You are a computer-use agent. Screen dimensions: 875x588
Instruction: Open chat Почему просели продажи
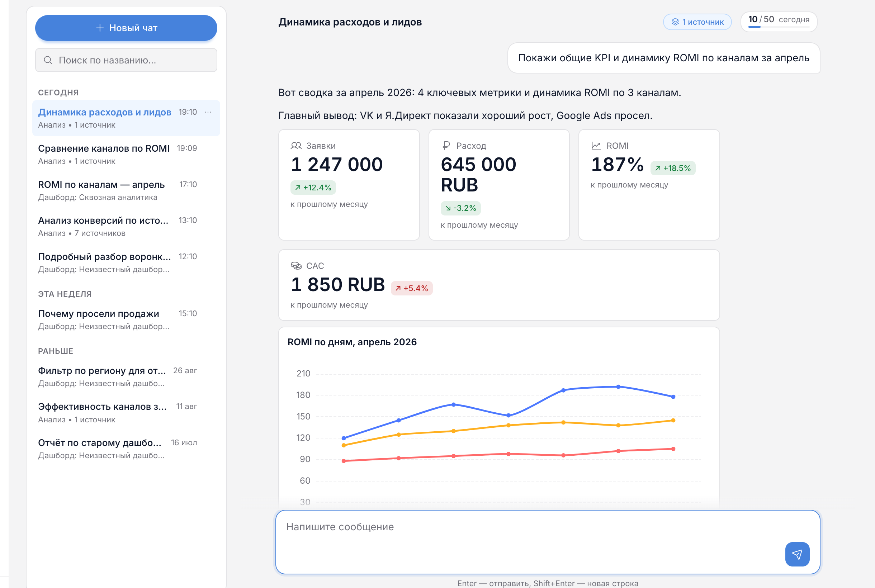[x=126, y=319]
